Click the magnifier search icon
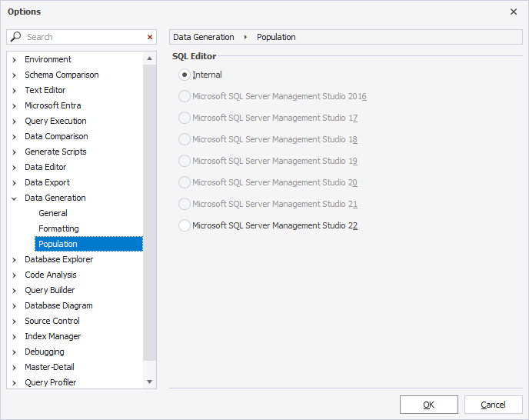This screenshot has height=420, width=529. click(x=15, y=36)
